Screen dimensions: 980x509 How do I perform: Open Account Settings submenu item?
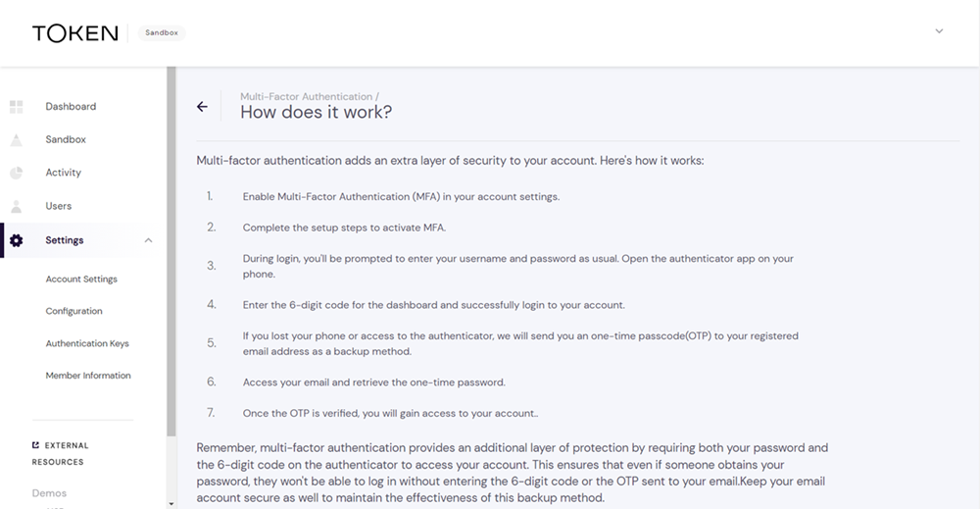pyautogui.click(x=81, y=280)
